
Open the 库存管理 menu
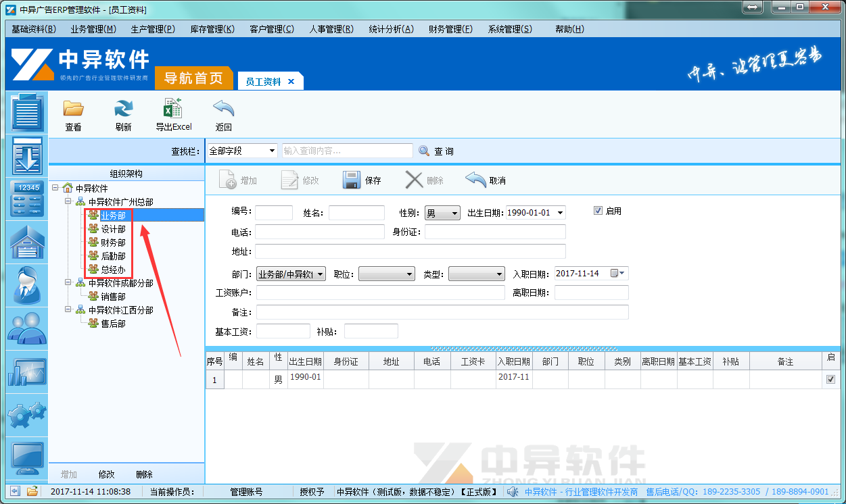[212, 29]
